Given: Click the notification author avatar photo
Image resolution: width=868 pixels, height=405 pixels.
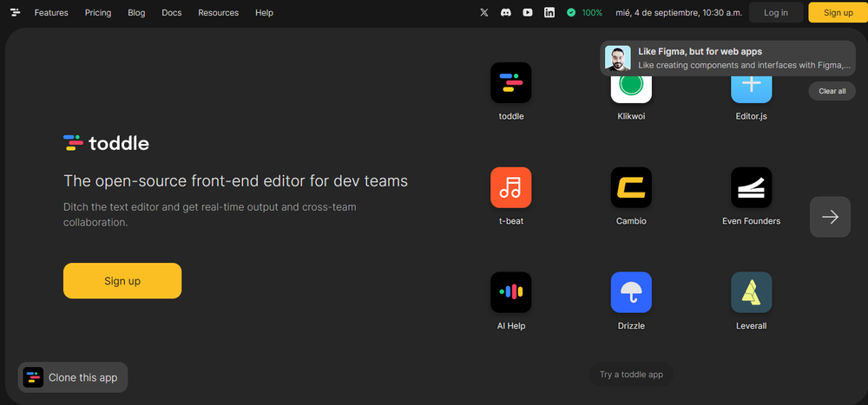Looking at the screenshot, I should pyautogui.click(x=618, y=58).
